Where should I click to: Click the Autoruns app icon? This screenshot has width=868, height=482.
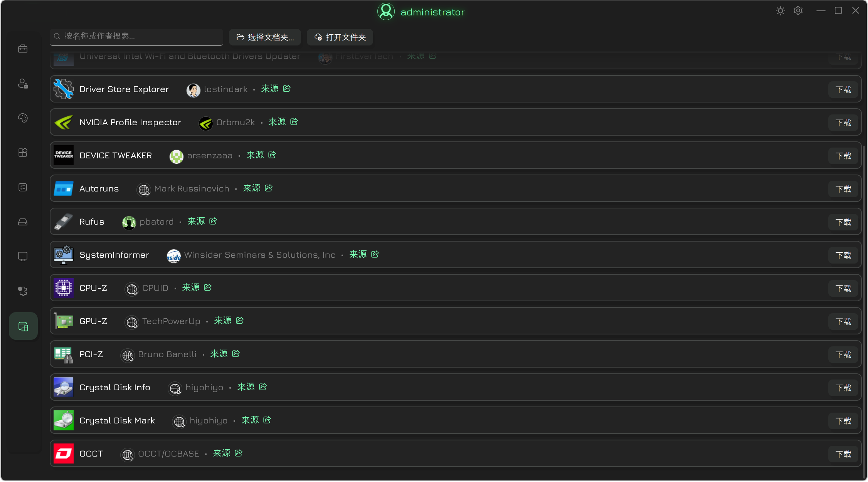[x=64, y=188]
